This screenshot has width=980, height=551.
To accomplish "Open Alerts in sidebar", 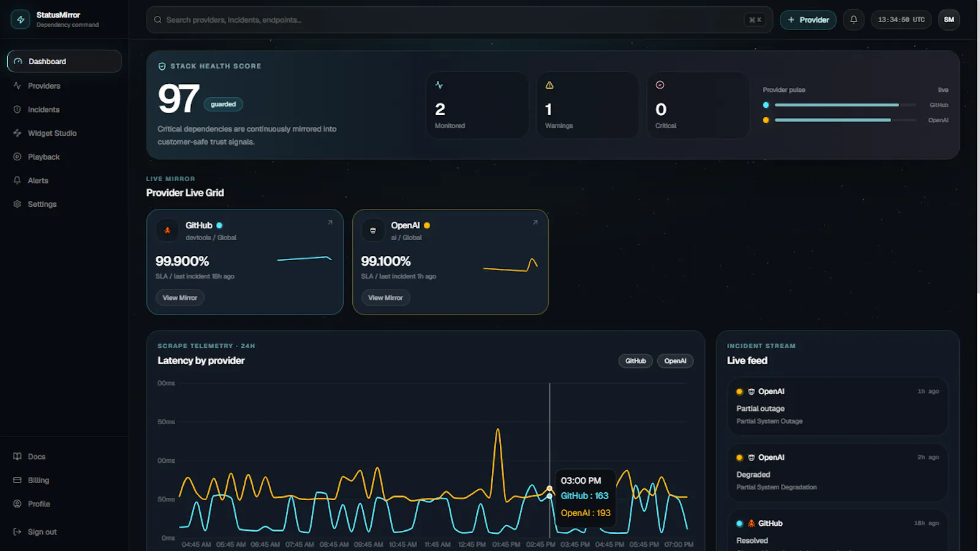I will (x=64, y=181).
